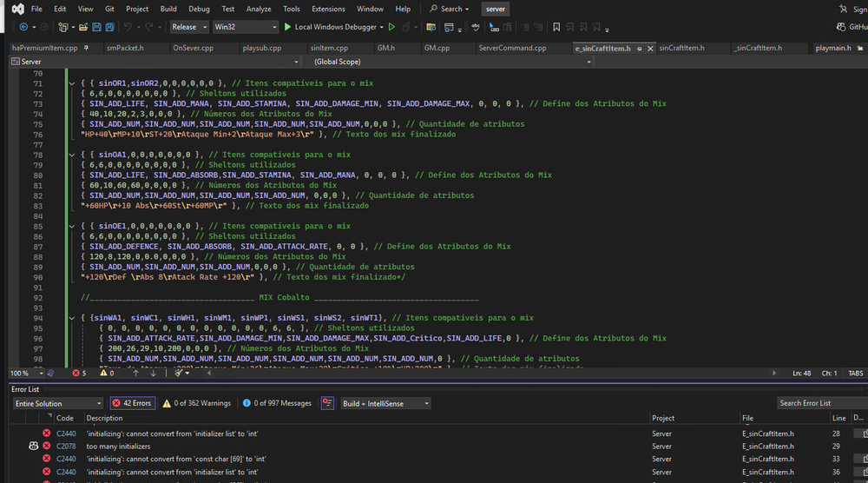The image size is (868, 483).
Task: Click the browser window toolbar icon
Action: (449, 27)
